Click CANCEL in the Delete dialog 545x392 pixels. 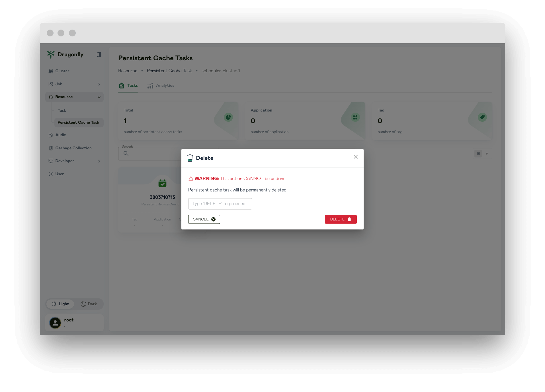(204, 219)
